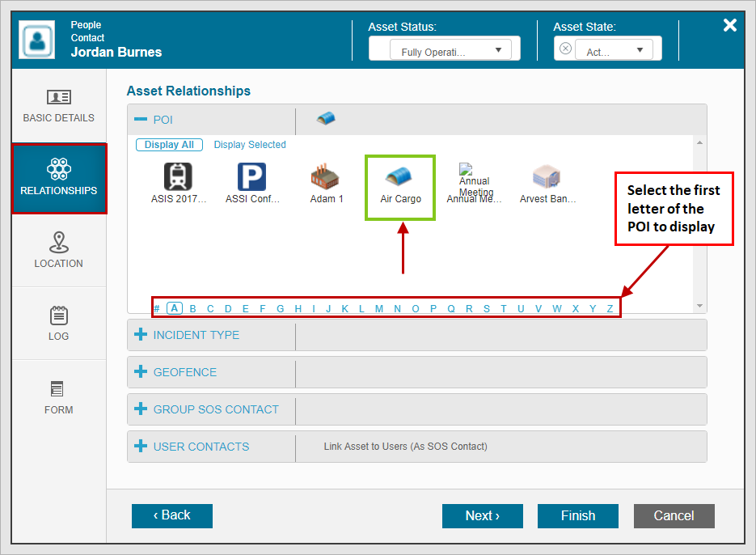
Task: Select the Air Cargo hangar POI icon
Action: (400, 177)
